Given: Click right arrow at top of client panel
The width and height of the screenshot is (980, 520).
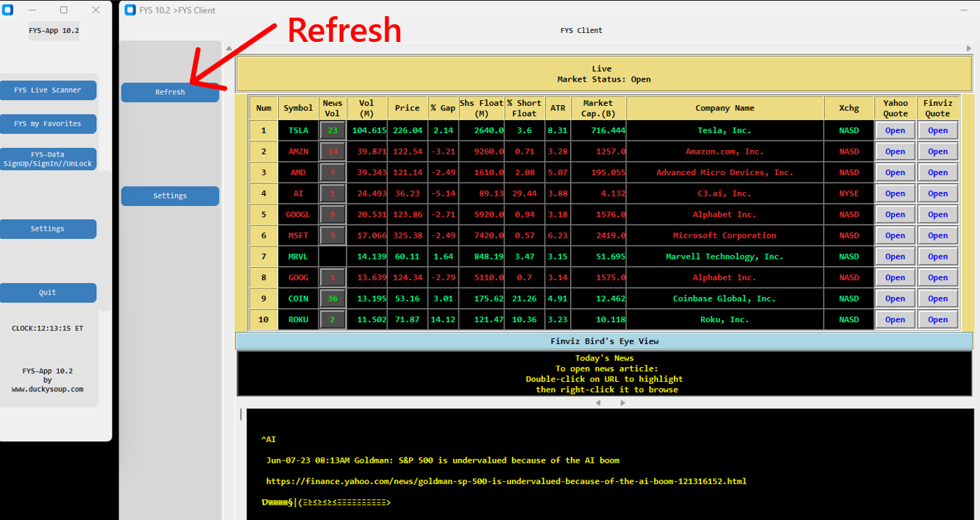Looking at the screenshot, I should click(x=969, y=49).
